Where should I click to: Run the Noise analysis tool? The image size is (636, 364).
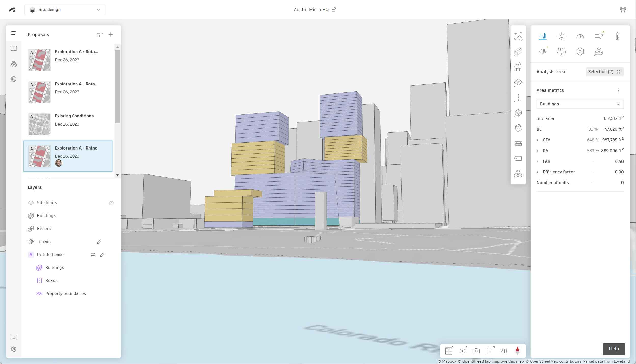tap(543, 51)
